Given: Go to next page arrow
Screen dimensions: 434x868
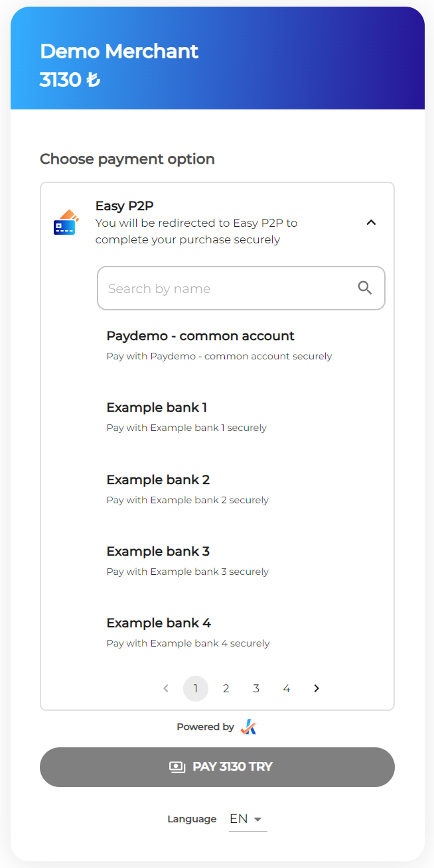Looking at the screenshot, I should click(x=317, y=688).
